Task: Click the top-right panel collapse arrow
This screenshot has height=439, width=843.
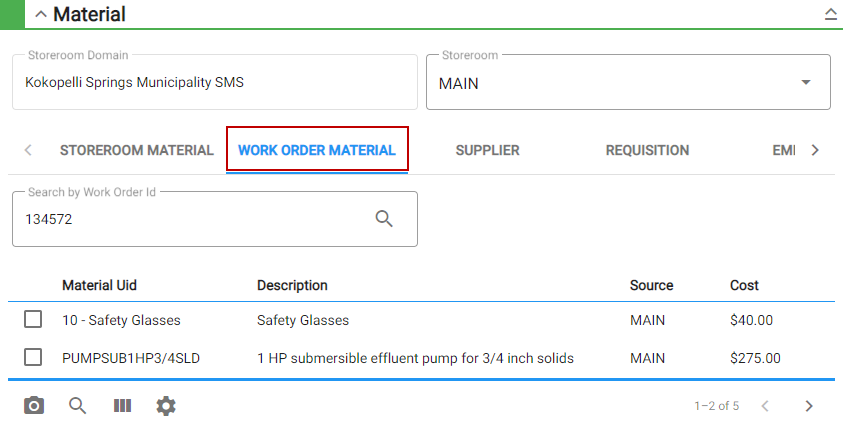Action: pos(831,15)
